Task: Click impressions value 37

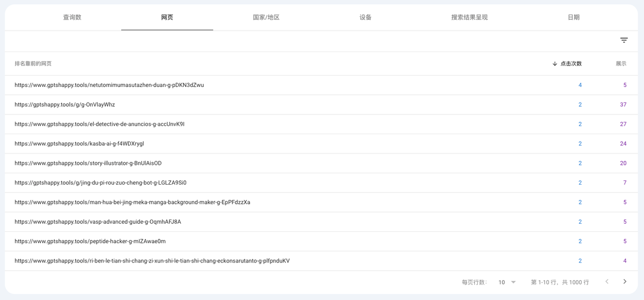Action: 623,105
